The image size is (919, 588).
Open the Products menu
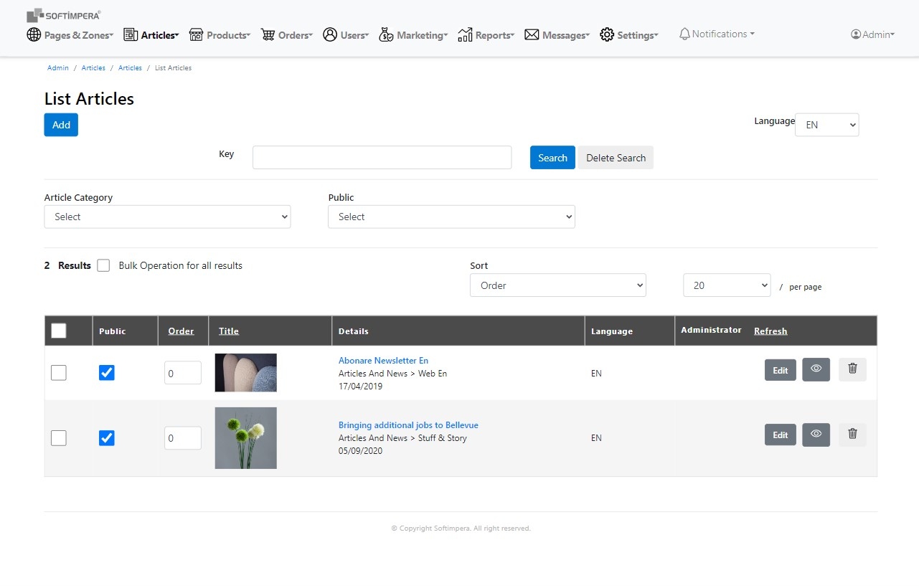pos(220,34)
